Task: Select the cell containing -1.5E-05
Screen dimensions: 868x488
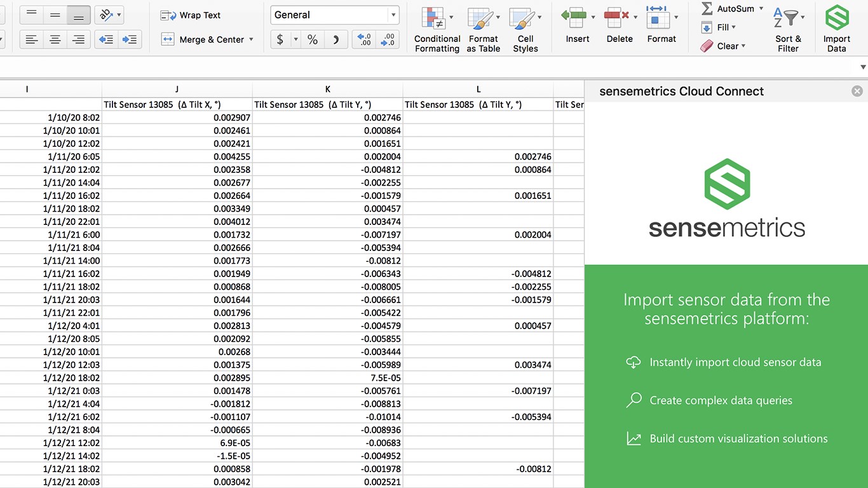Action: click(x=177, y=456)
